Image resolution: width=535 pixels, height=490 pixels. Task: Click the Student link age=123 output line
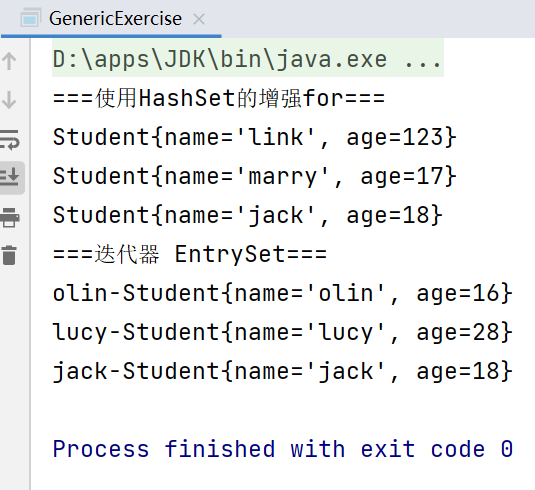click(255, 137)
